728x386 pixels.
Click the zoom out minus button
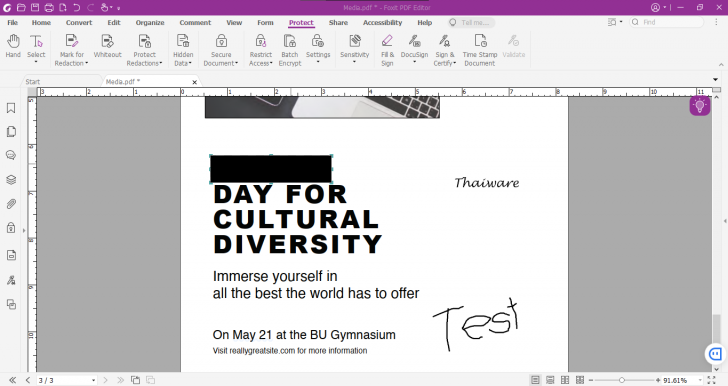pyautogui.click(x=591, y=380)
